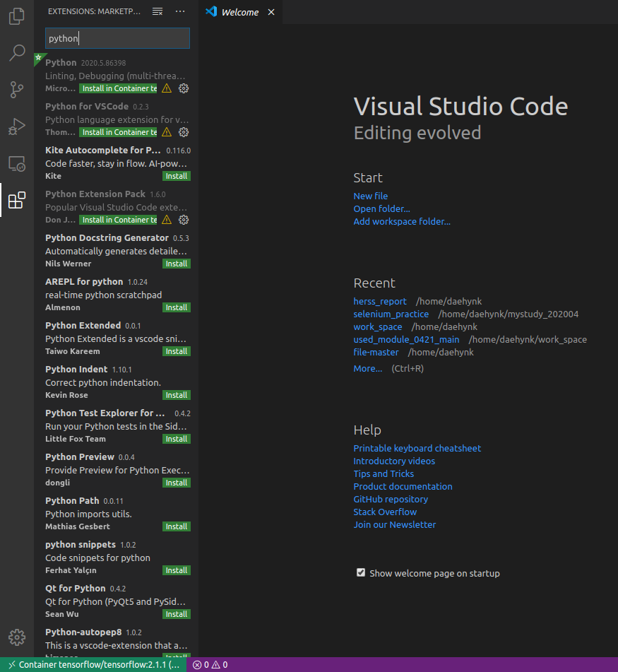Open GitHub repository link
The image size is (618, 672).
(391, 500)
